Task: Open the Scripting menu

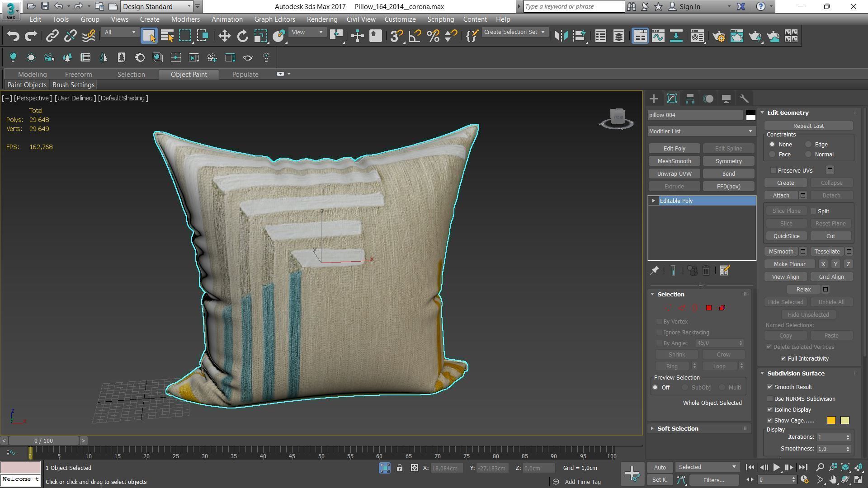Action: pos(440,19)
